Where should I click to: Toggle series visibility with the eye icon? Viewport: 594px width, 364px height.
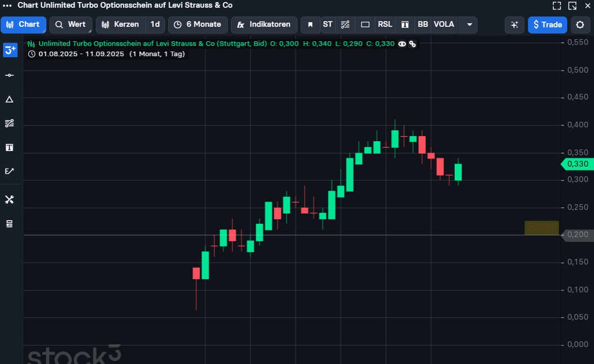click(402, 44)
